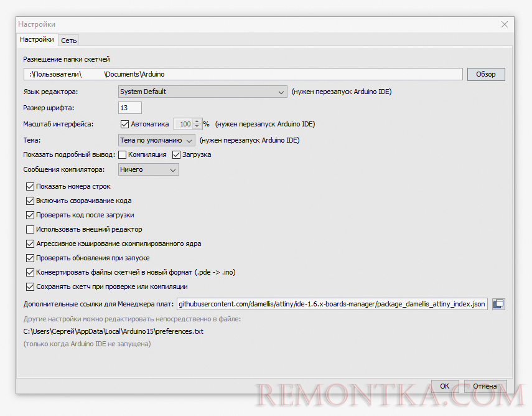Click the Размещение папки скетчей label

67,59
